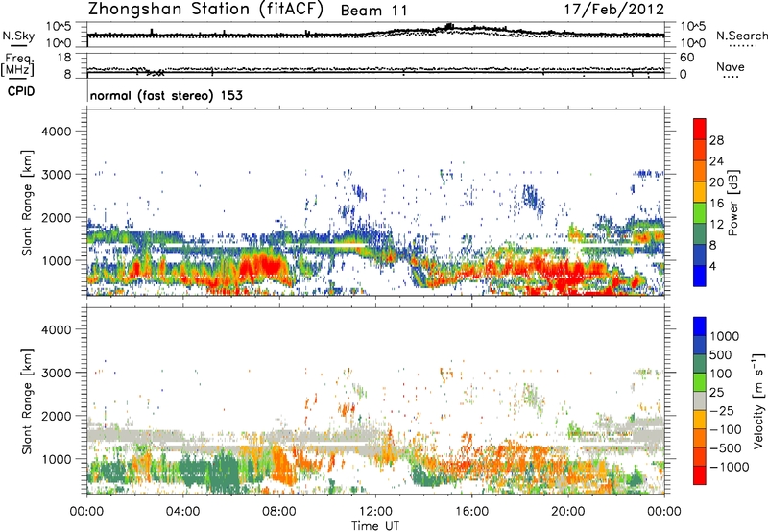The width and height of the screenshot is (768, 532).
Task: Click the Slant Range label of velocity panel
Action: click(x=27, y=401)
